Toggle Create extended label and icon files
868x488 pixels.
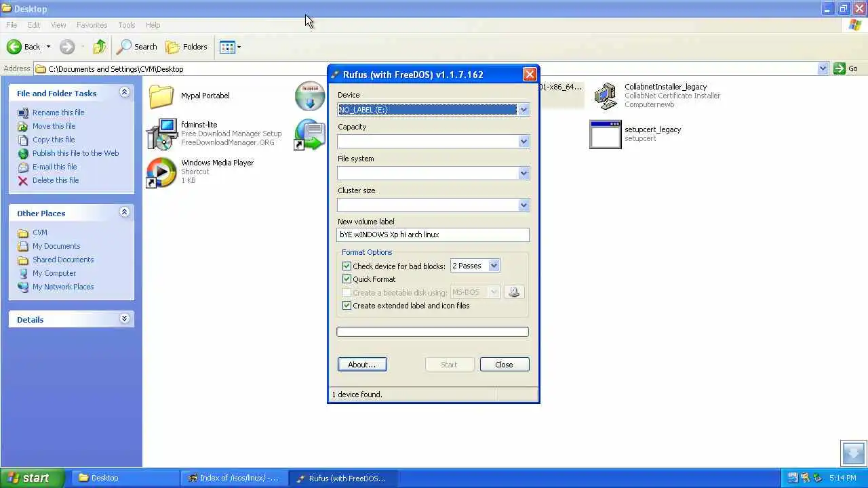pos(347,306)
